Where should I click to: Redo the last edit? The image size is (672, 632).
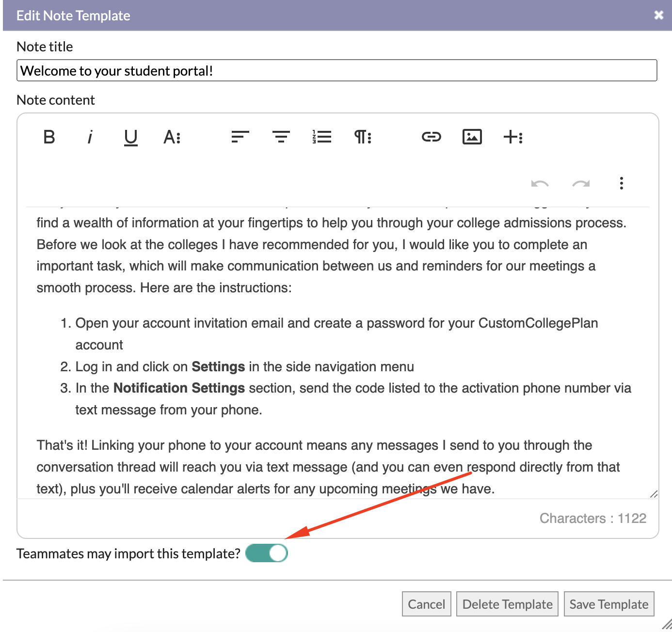pyautogui.click(x=581, y=183)
